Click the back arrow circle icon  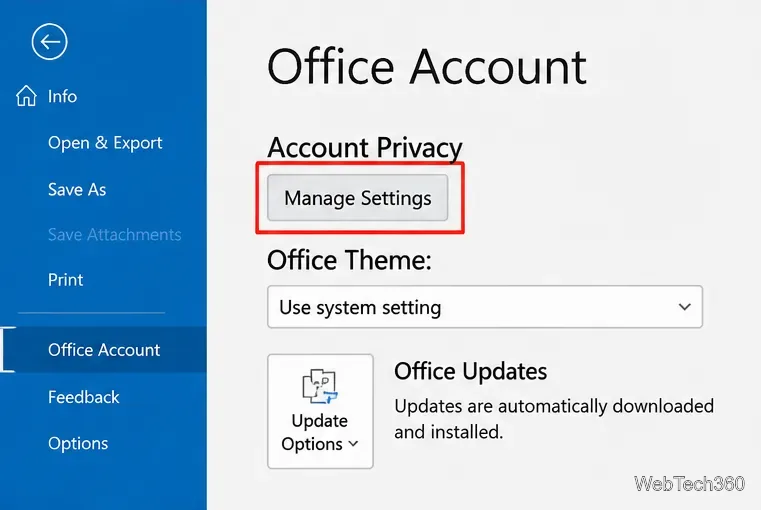pyautogui.click(x=50, y=42)
